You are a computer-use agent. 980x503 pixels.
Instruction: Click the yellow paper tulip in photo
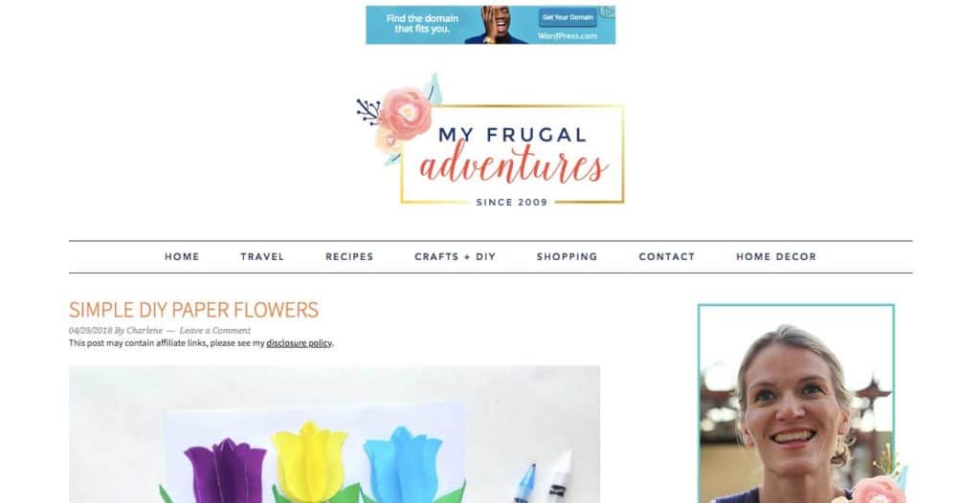pos(310,461)
